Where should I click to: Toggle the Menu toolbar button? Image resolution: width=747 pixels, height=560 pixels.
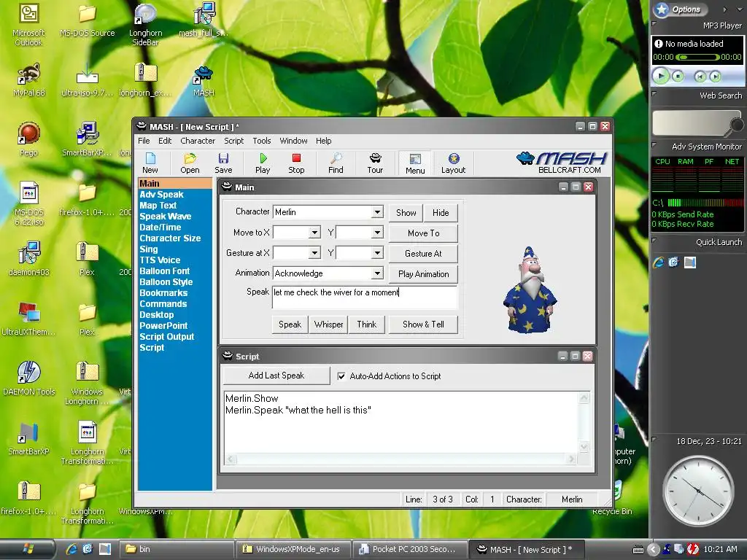pos(415,163)
